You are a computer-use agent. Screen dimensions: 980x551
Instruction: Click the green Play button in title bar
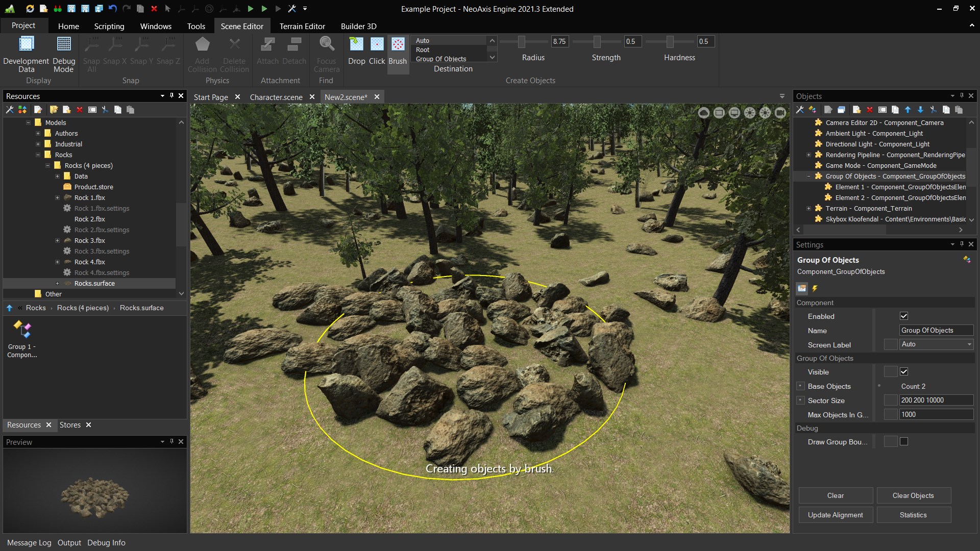251,9
